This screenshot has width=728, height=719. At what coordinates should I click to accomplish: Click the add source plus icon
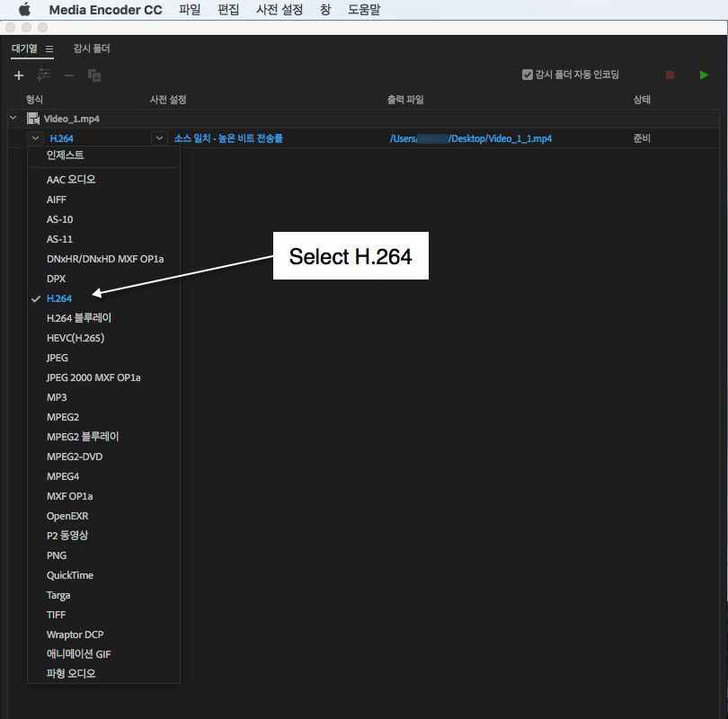19,75
